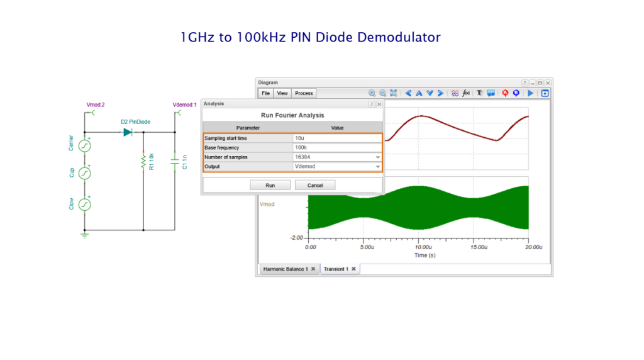
Task: Cancel the Fourier Analysis dialog
Action: 314,185
